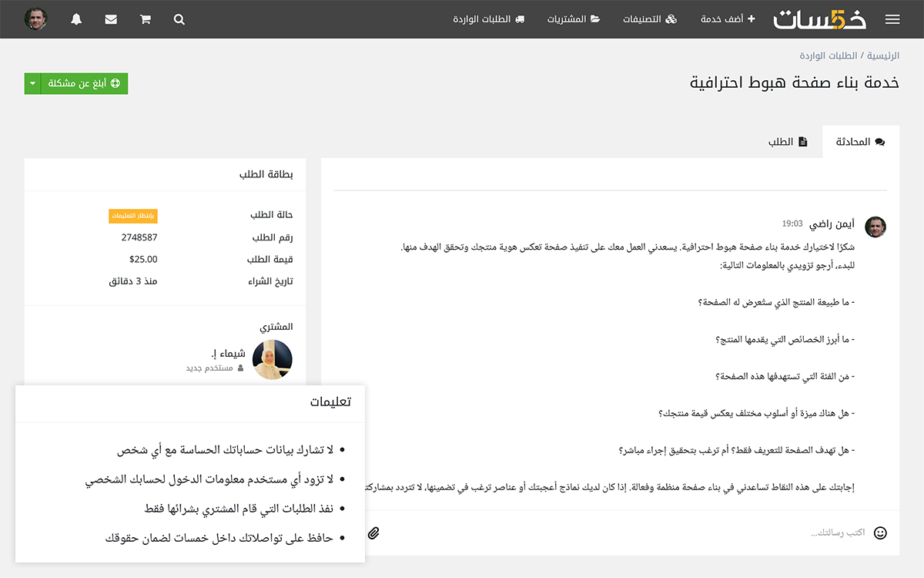Click the Khamsat logo
The height and width of the screenshot is (578, 924).
pyautogui.click(x=820, y=18)
